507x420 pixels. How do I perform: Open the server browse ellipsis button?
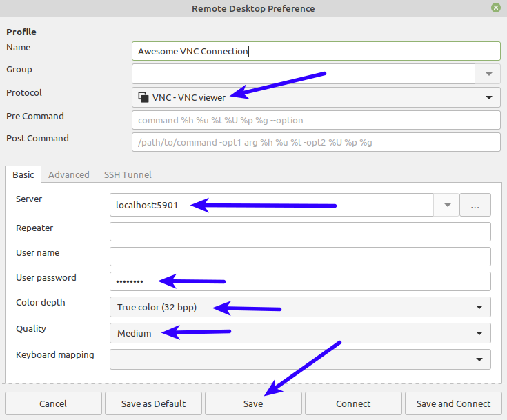click(475, 205)
